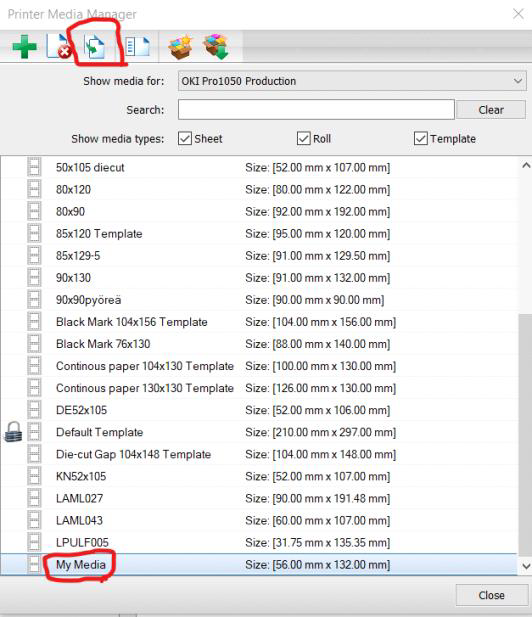Select the My Media entry

click(259, 564)
